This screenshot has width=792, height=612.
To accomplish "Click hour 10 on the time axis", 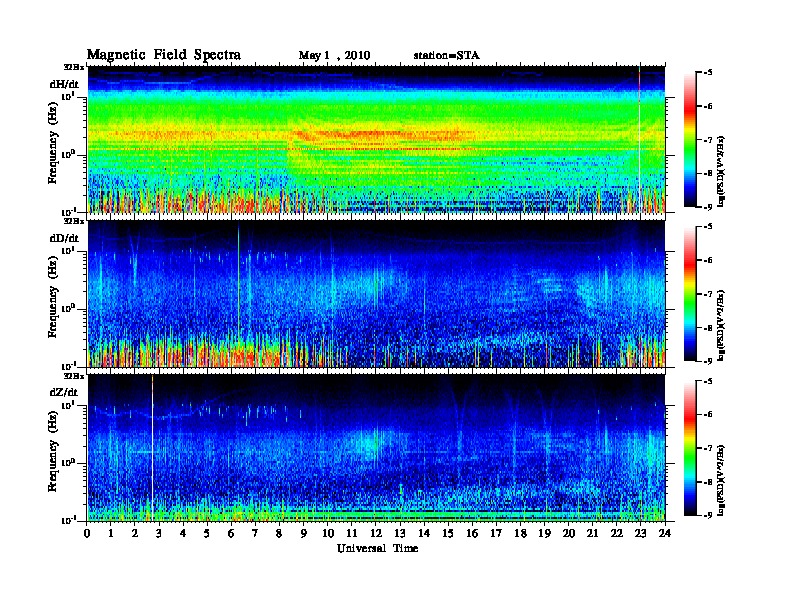I will [328, 534].
